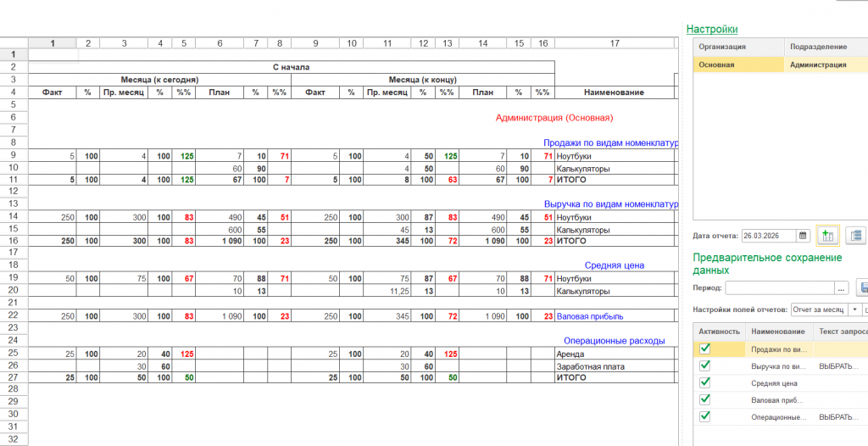868x446 pixels.
Task: Click the Операционные расходы section heading
Action: (615, 341)
